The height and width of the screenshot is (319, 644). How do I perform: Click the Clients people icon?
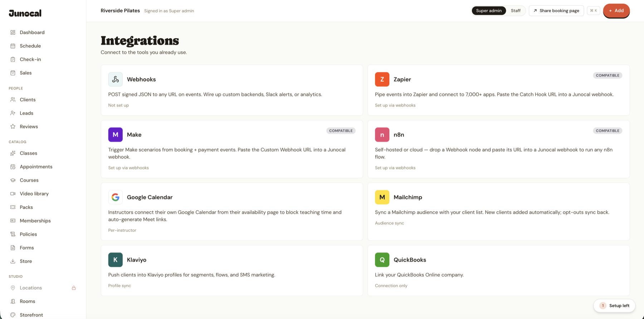coord(13,100)
